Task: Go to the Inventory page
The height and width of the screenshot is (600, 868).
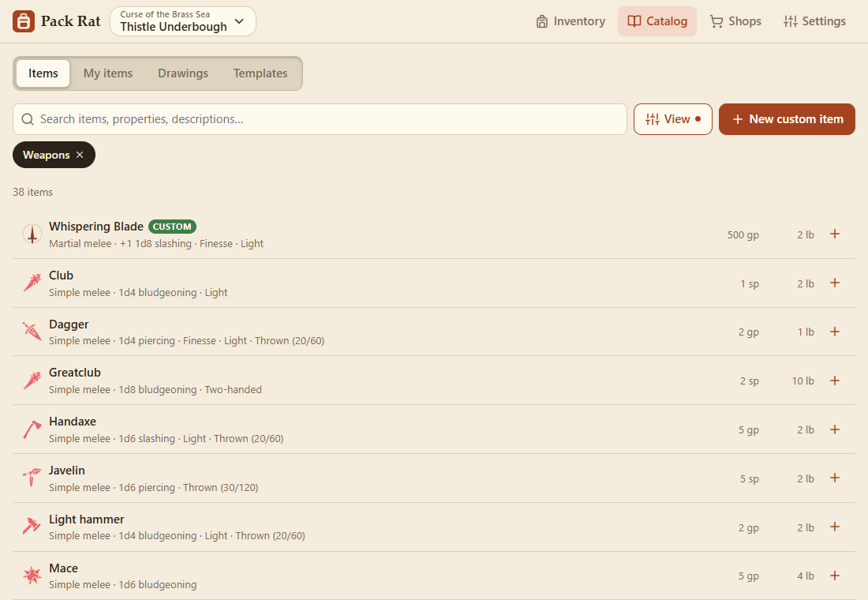Action: pyautogui.click(x=571, y=21)
